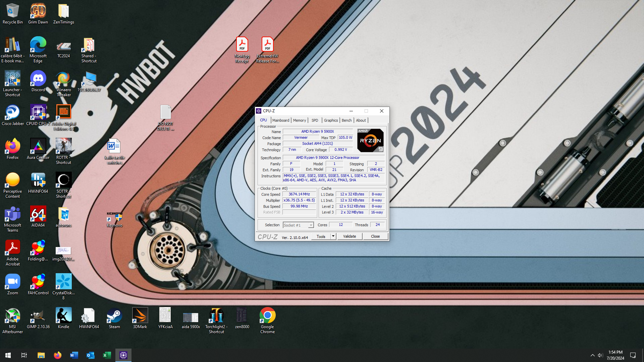This screenshot has width=644, height=362.
Task: Open the Action Center notifications
Action: [633, 355]
